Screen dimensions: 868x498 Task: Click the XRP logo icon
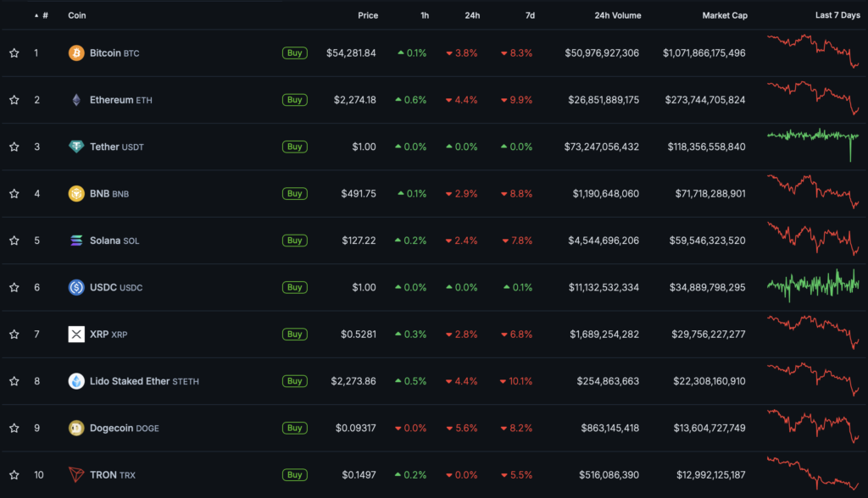click(76, 335)
